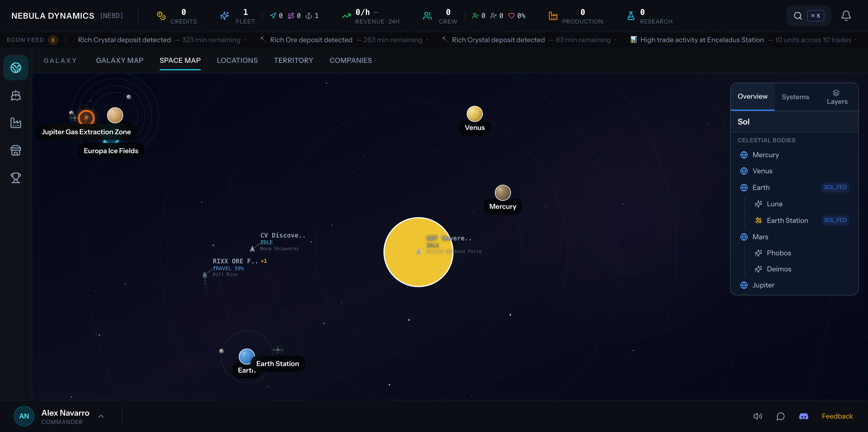Click the ships in flight arrow icon

273,16
